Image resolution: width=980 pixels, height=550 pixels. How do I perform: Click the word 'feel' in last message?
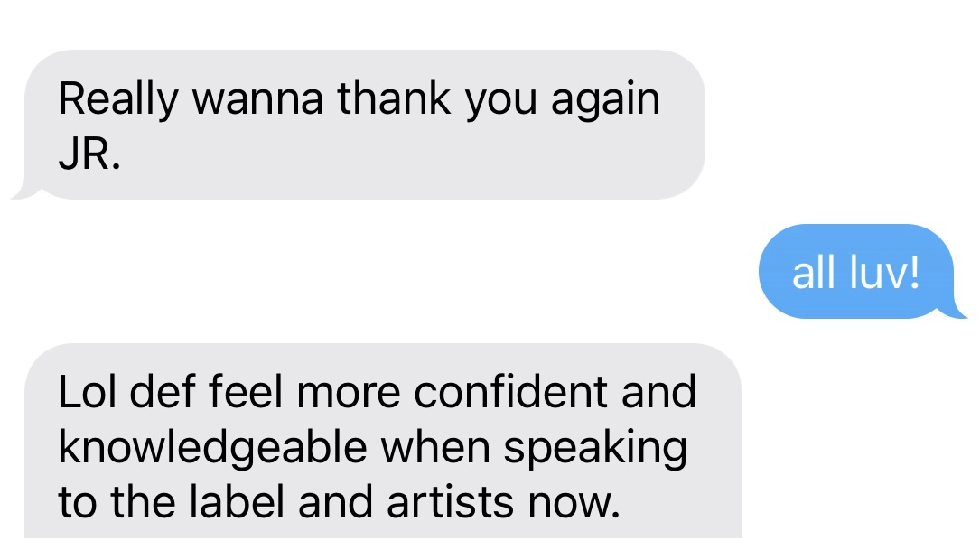245,392
